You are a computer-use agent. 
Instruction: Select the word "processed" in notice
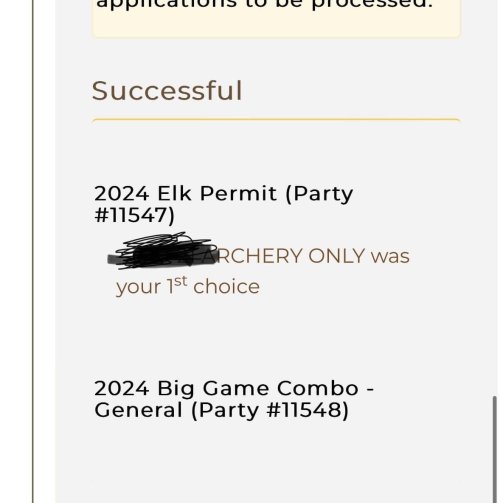tap(372, 5)
